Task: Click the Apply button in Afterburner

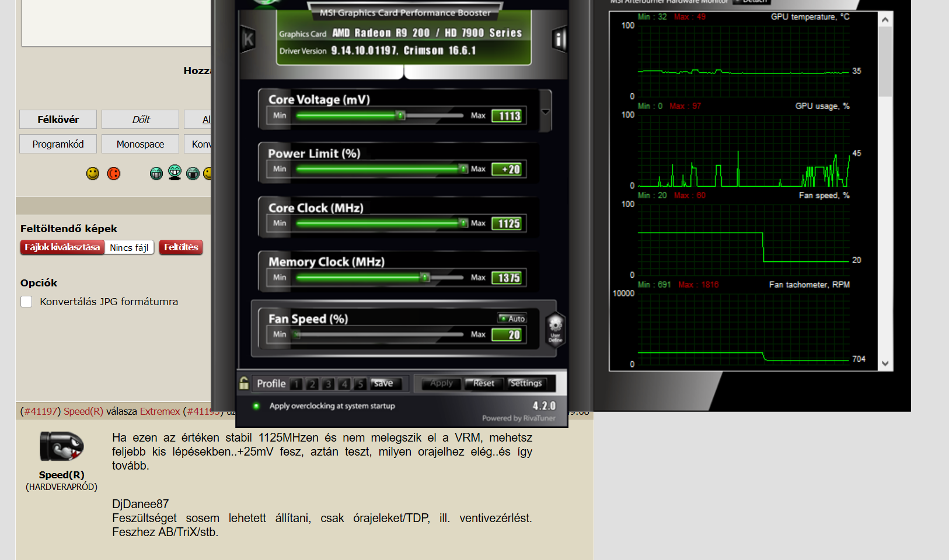Action: pyautogui.click(x=442, y=383)
